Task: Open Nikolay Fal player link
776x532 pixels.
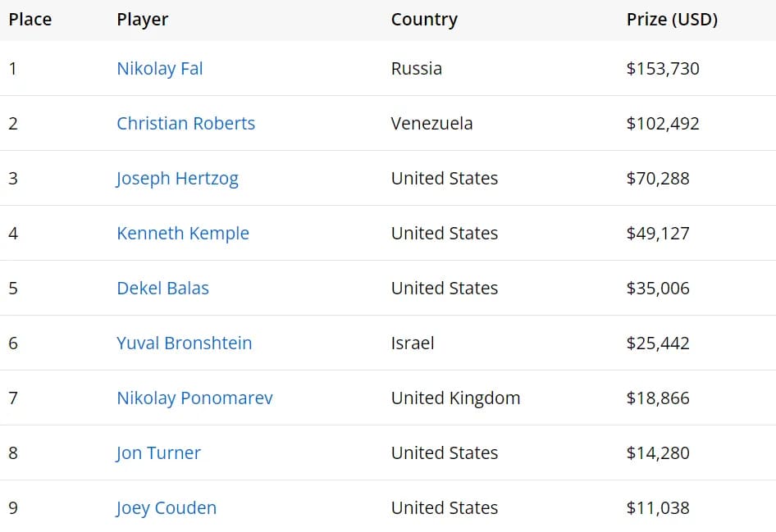Action: pyautogui.click(x=160, y=69)
